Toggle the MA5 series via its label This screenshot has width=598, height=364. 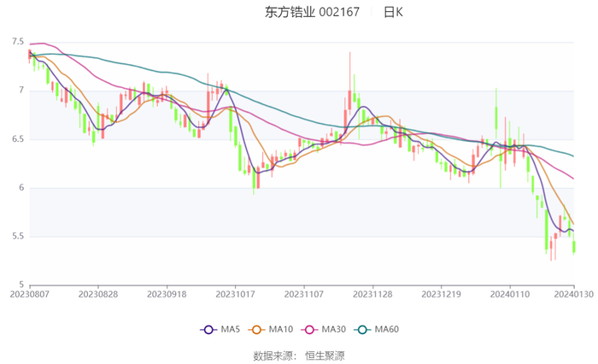point(227,330)
